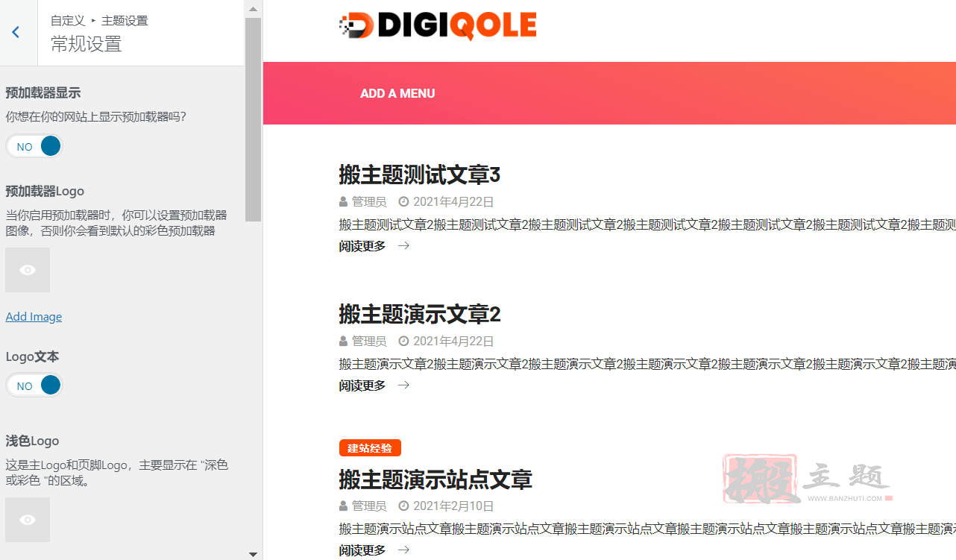Click the Logo文本 setting label
Image resolution: width=956 pixels, height=560 pixels.
[x=32, y=356]
